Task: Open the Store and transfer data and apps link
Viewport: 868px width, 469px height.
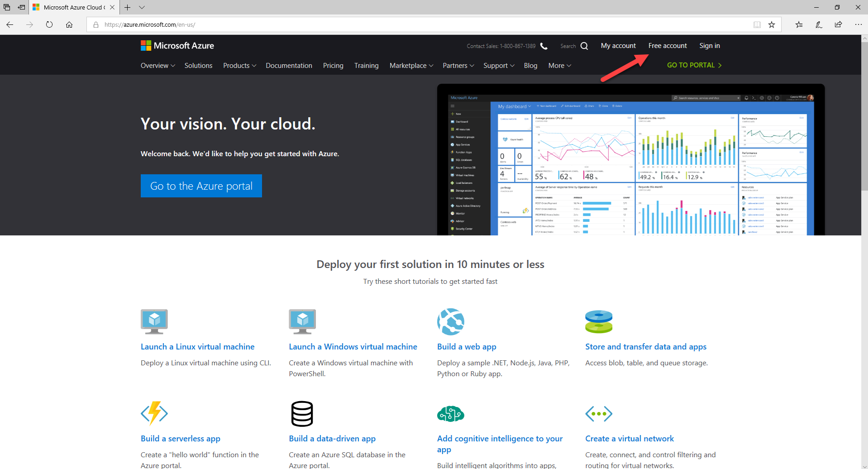Action: coord(646,347)
